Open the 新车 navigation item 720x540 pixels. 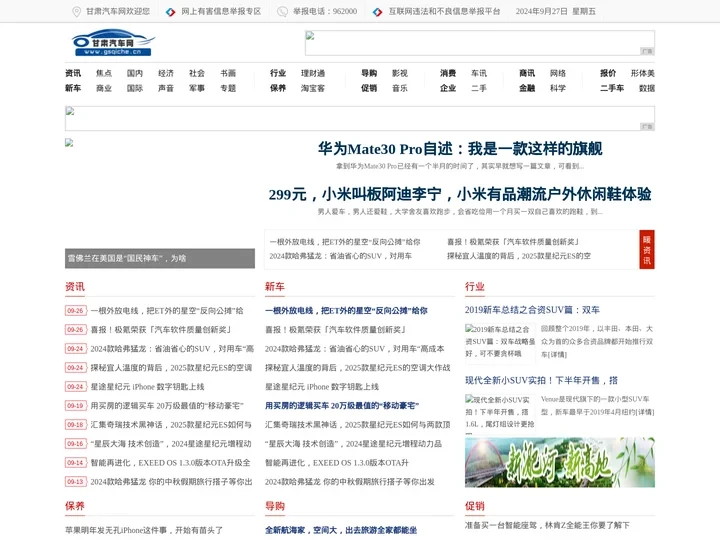tap(73, 88)
